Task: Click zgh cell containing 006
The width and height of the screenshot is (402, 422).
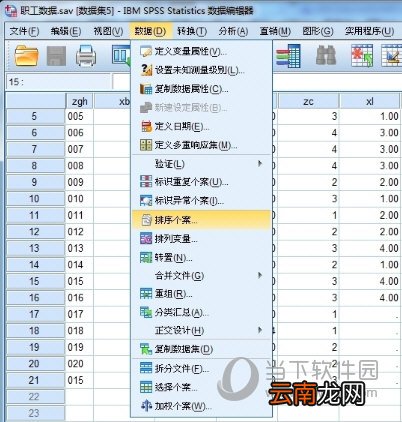Action: point(79,133)
